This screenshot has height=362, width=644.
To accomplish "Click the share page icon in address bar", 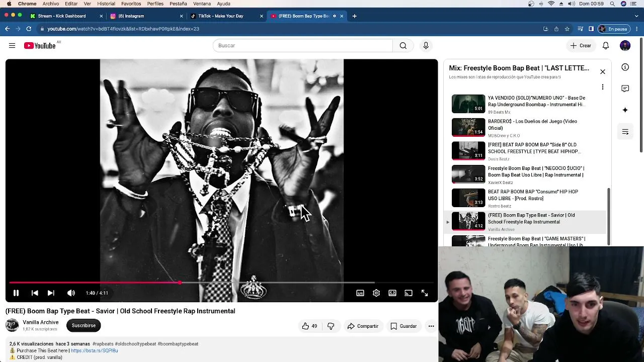I will [x=556, y=29].
